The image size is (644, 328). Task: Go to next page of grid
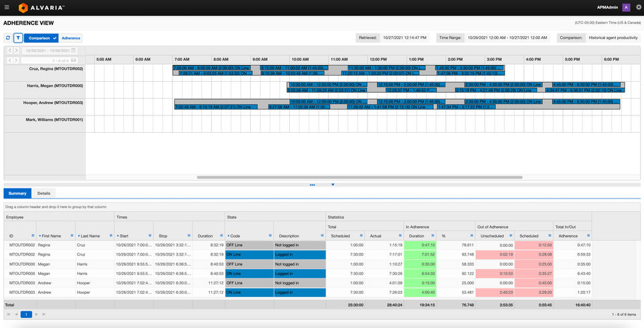tap(36, 315)
